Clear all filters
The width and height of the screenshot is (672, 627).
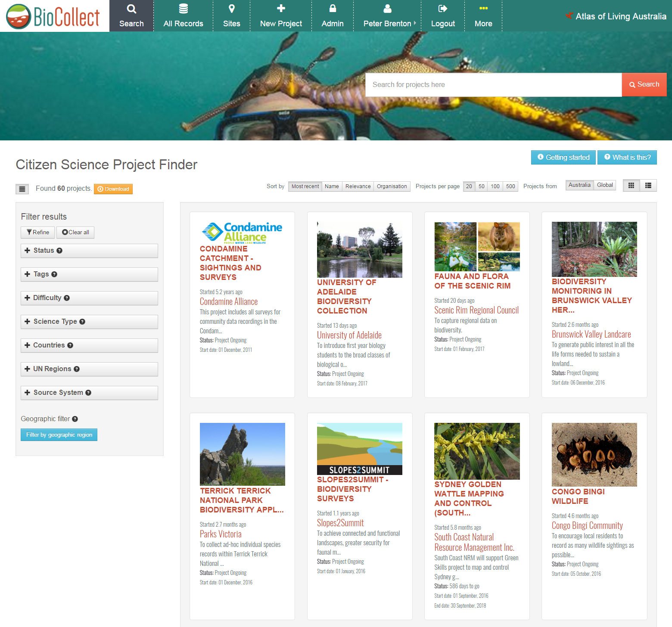pyautogui.click(x=75, y=233)
